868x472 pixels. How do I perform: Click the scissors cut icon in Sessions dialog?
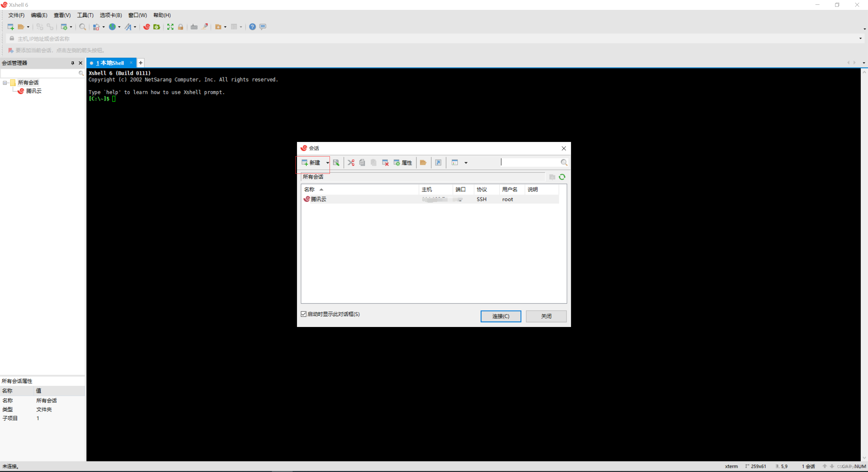click(x=351, y=163)
